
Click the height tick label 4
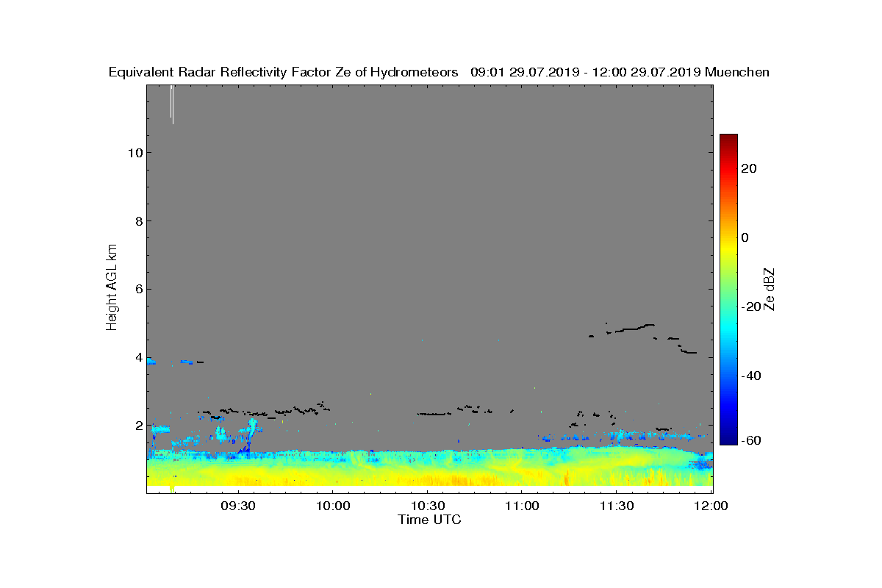(x=138, y=357)
